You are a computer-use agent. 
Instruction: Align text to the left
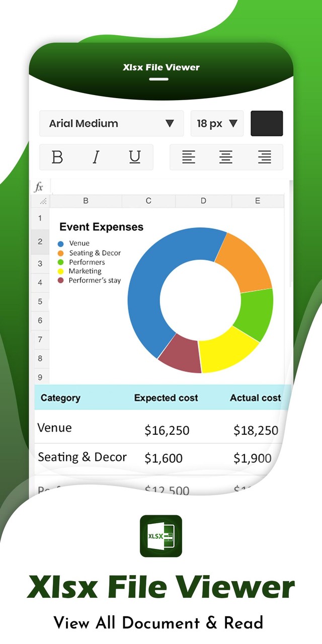point(189,157)
